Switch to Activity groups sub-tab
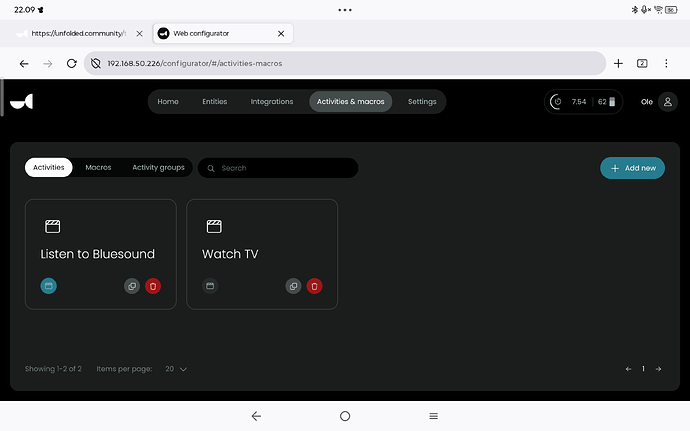 coord(158,168)
